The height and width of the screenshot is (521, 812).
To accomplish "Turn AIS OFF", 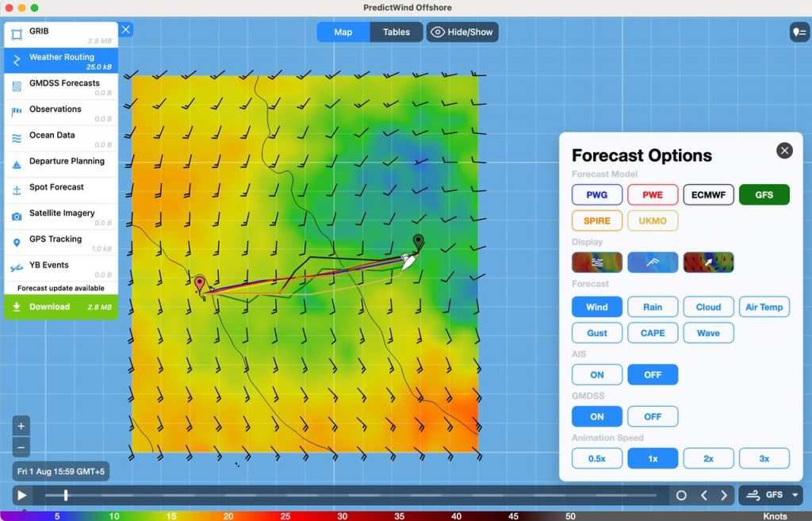I will pyautogui.click(x=653, y=375).
